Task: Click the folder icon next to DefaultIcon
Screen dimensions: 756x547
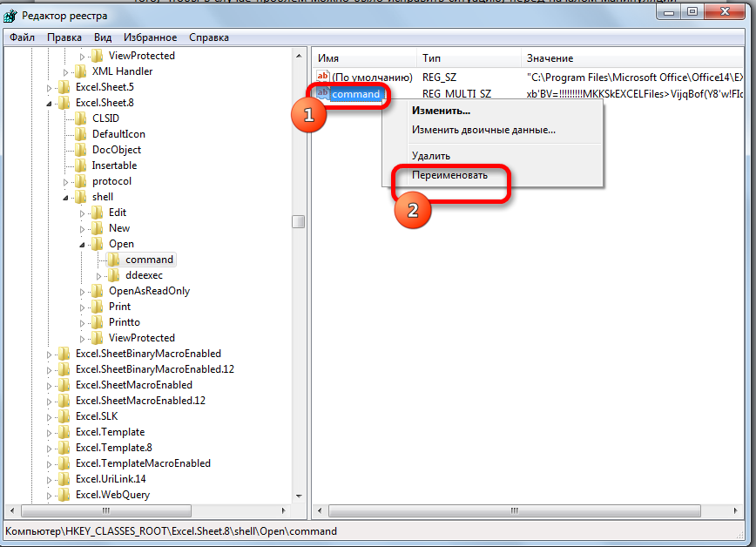Action: [80, 134]
